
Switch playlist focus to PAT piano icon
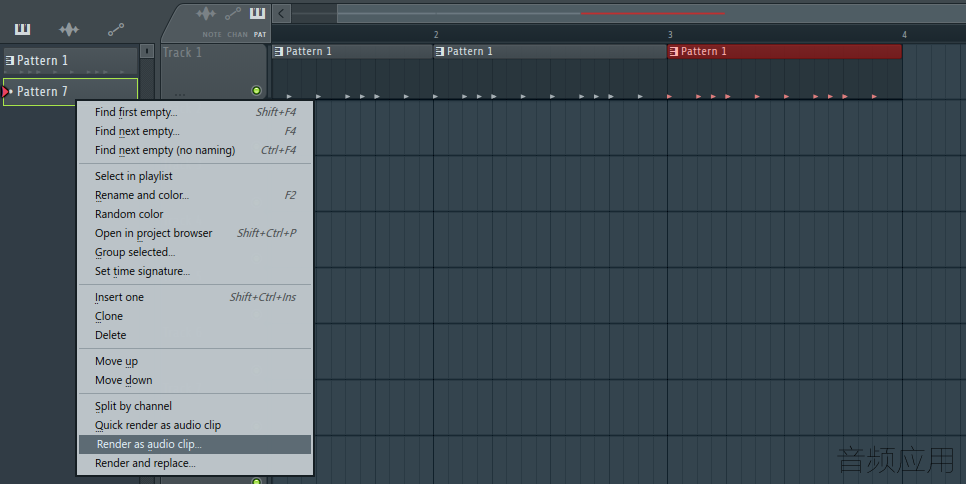258,13
